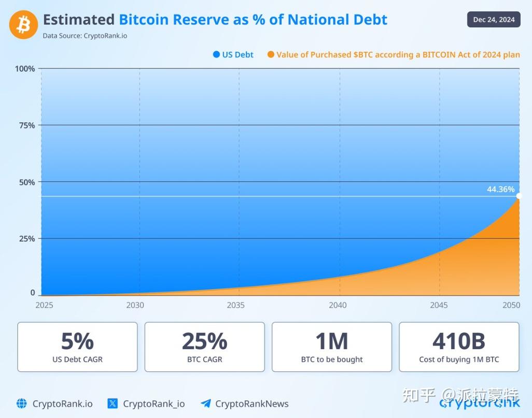Select the 25% BTC CAGR card

tap(204, 347)
